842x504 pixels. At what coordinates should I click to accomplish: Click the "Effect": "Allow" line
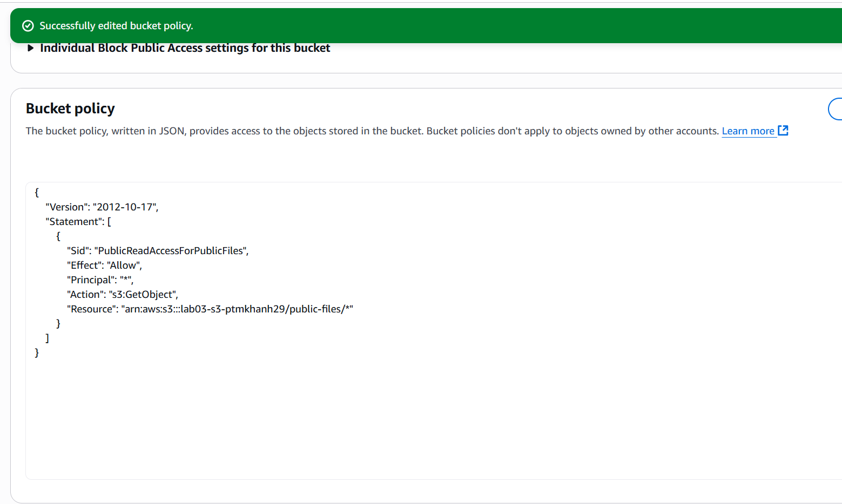pyautogui.click(x=104, y=265)
